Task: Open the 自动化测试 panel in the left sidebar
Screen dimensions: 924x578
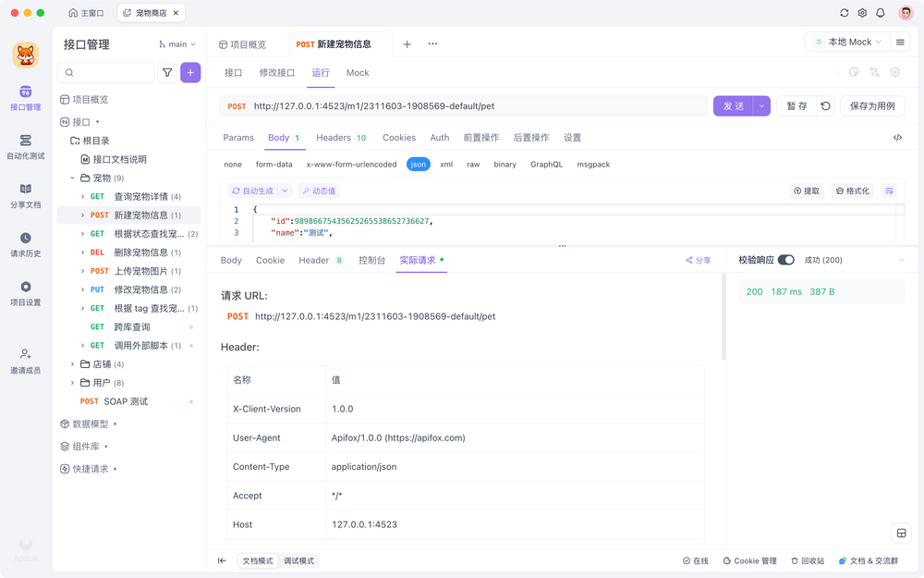Action: (x=25, y=148)
